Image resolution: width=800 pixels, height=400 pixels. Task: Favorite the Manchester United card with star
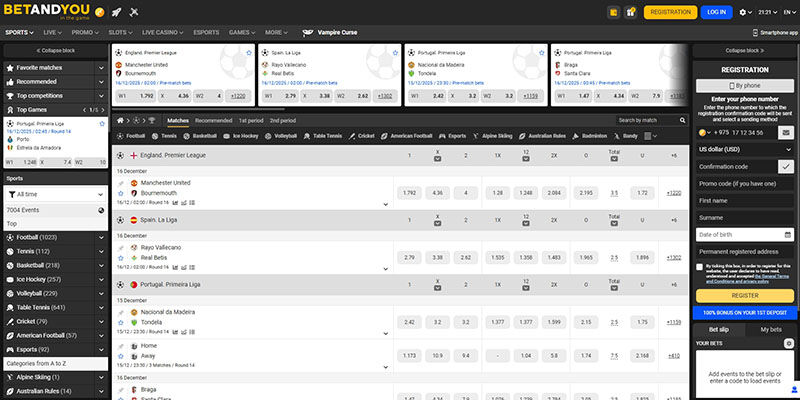point(249,53)
